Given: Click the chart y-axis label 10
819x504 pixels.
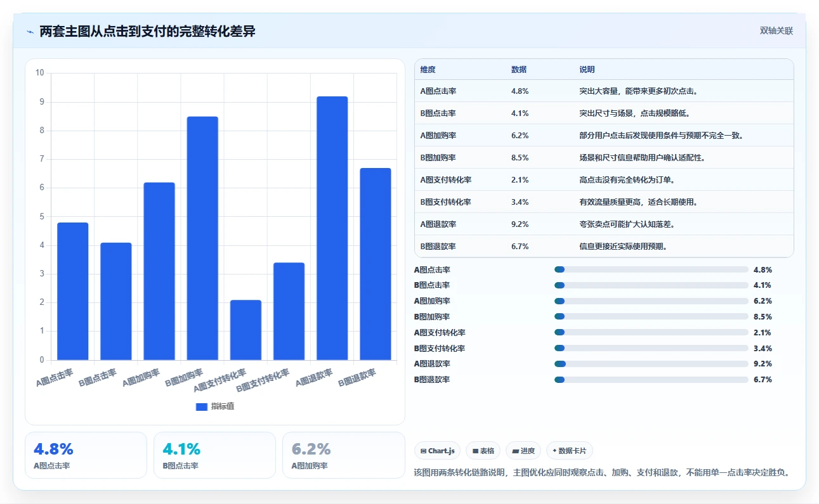Looking at the screenshot, I should tap(40, 73).
